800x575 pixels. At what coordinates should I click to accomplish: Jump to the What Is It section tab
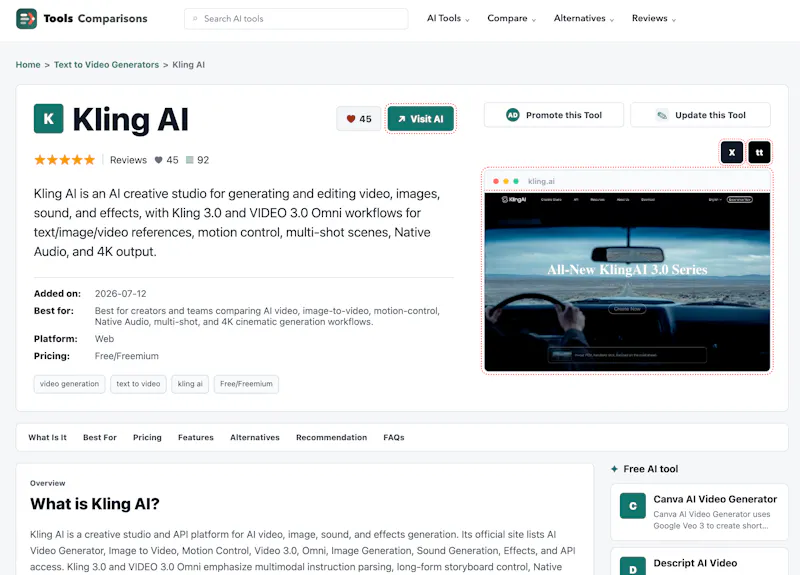(x=47, y=437)
